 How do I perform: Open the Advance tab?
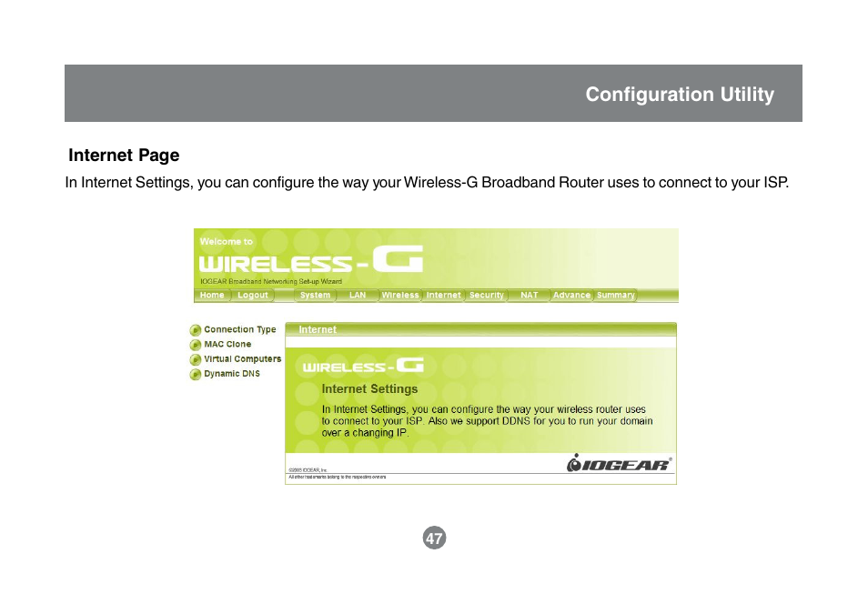[571, 295]
